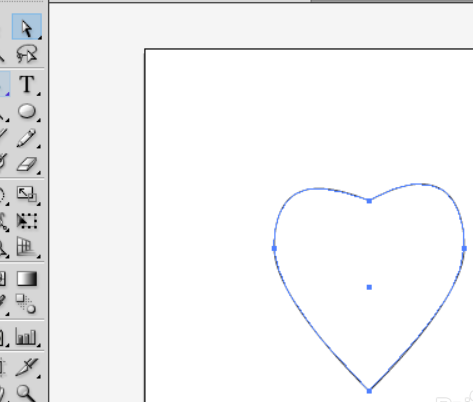Select the Pencil tool
Image resolution: width=473 pixels, height=402 pixels.
click(x=27, y=138)
